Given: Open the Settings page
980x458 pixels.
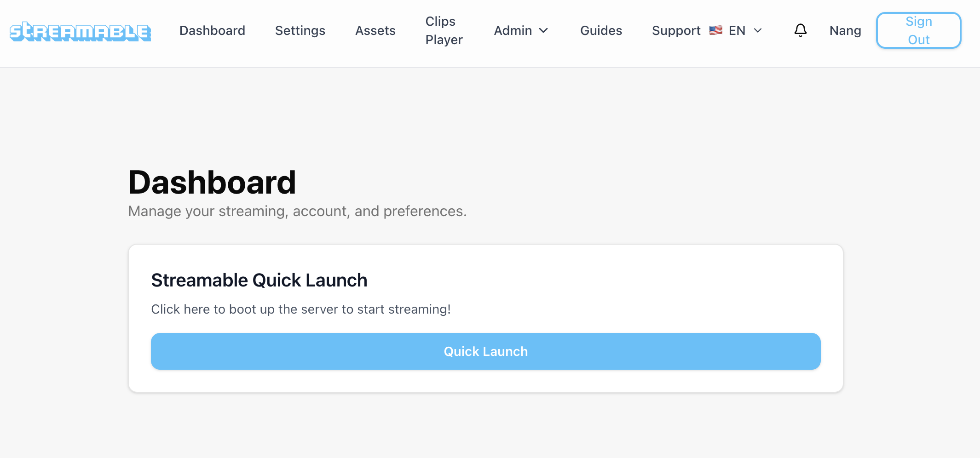Looking at the screenshot, I should point(300,30).
